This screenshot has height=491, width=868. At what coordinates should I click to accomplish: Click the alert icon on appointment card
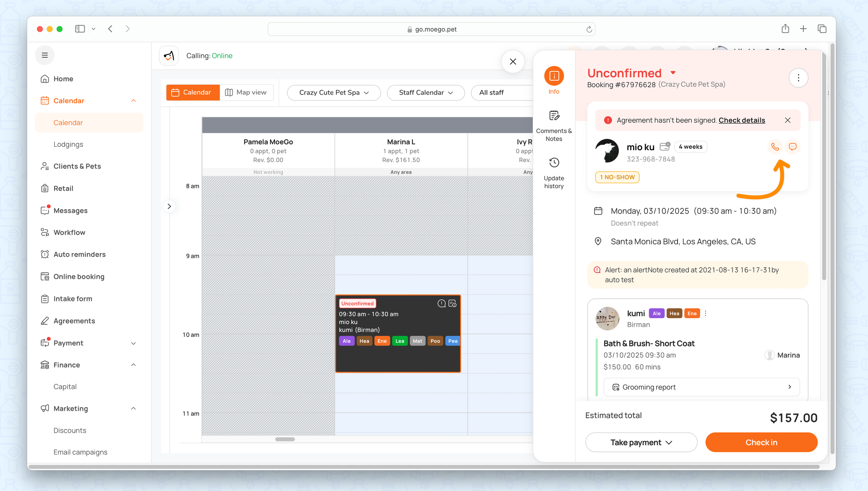pos(441,303)
